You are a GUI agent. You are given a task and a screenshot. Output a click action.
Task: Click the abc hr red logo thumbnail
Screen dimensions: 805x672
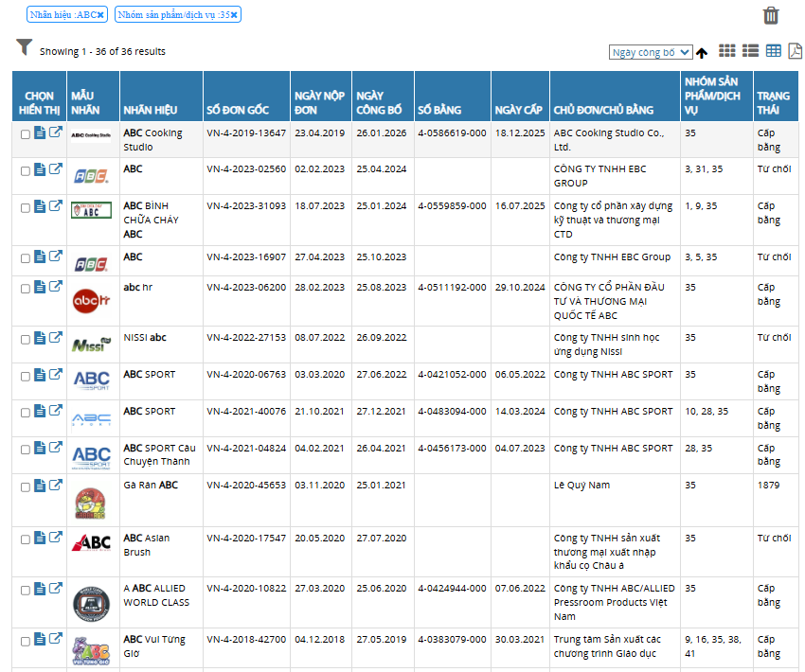[x=91, y=301]
